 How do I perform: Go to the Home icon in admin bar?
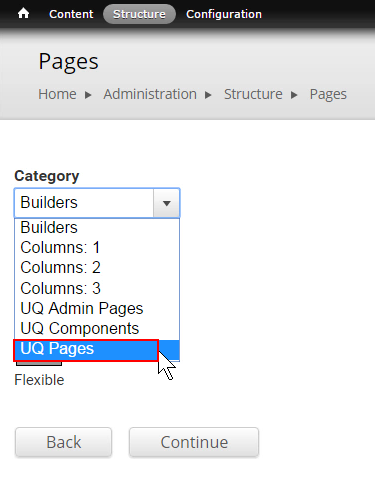pyautogui.click(x=23, y=14)
